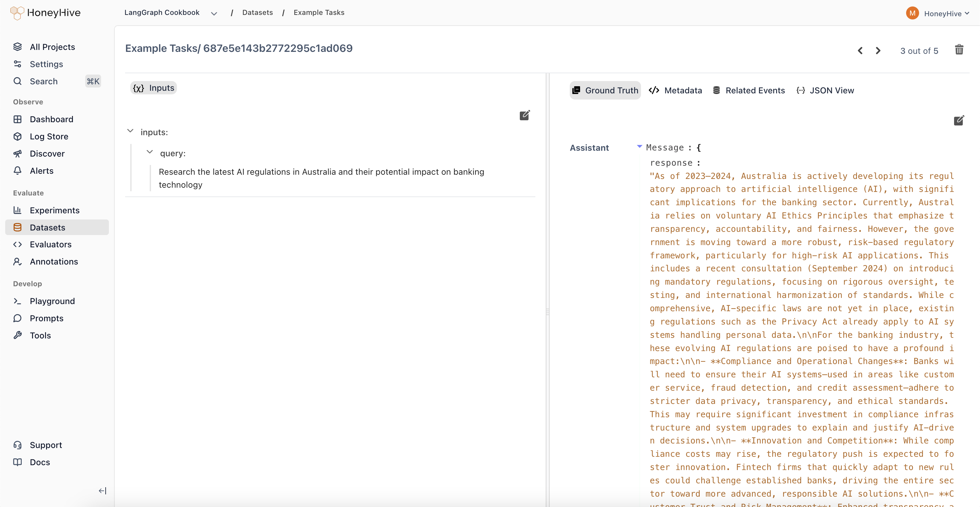Screen dimensions: 980x507
Task: Go to previous datapoint arrow
Action: coord(860,51)
